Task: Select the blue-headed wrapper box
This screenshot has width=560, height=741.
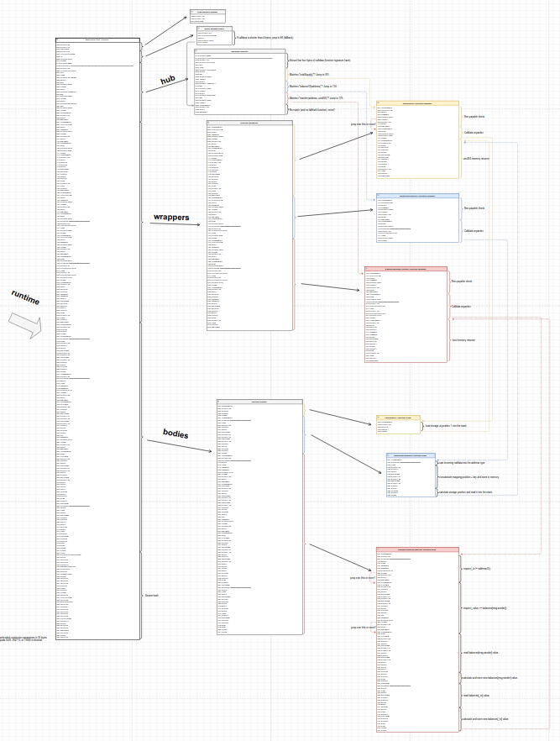Action: tap(417, 218)
